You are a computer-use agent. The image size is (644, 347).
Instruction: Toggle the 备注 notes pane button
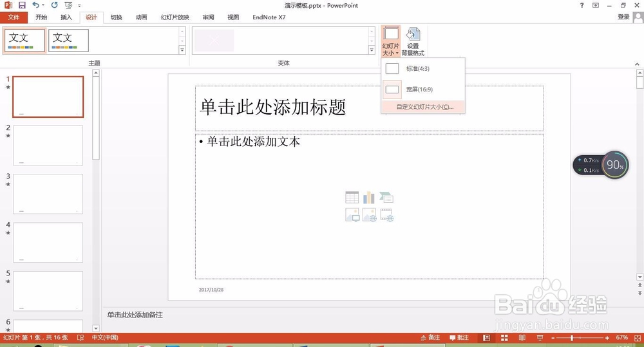(430, 337)
